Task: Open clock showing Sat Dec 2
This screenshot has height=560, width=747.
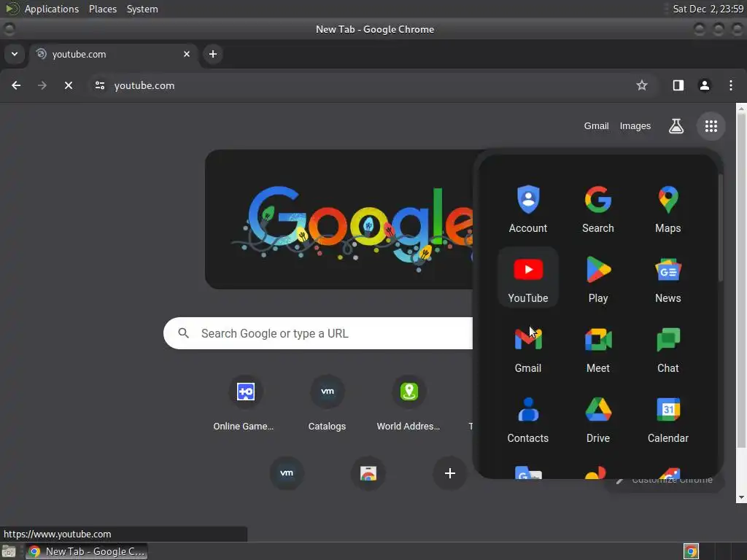Action: click(x=708, y=9)
